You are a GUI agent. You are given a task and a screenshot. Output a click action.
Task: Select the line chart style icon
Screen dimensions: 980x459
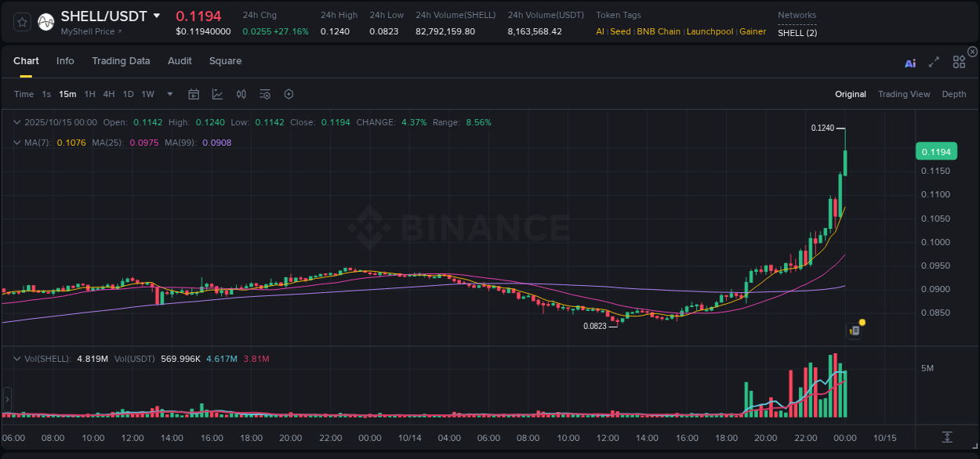point(217,93)
